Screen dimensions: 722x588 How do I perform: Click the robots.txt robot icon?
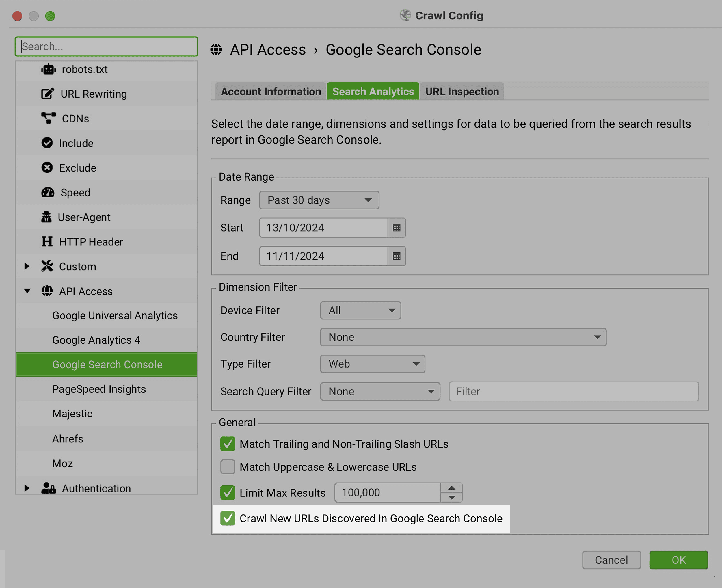pyautogui.click(x=49, y=69)
